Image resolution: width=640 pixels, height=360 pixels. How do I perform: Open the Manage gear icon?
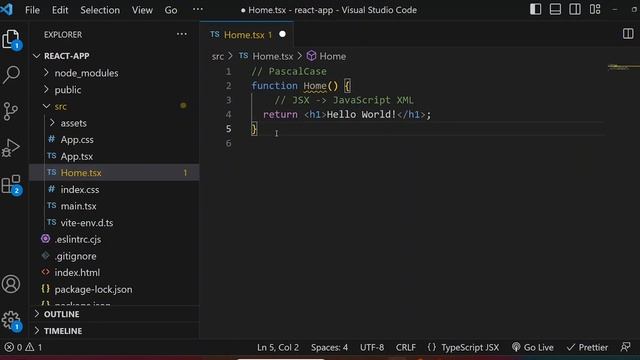[x=11, y=320]
